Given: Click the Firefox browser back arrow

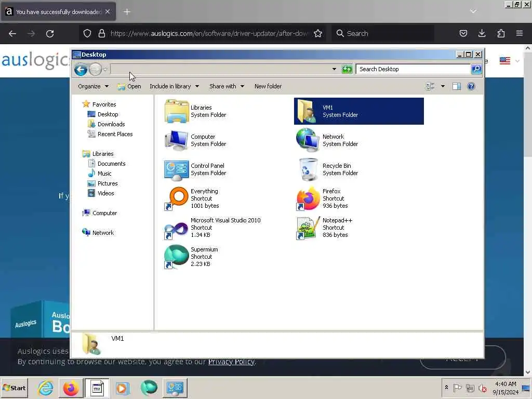Looking at the screenshot, I should pyautogui.click(x=12, y=34).
